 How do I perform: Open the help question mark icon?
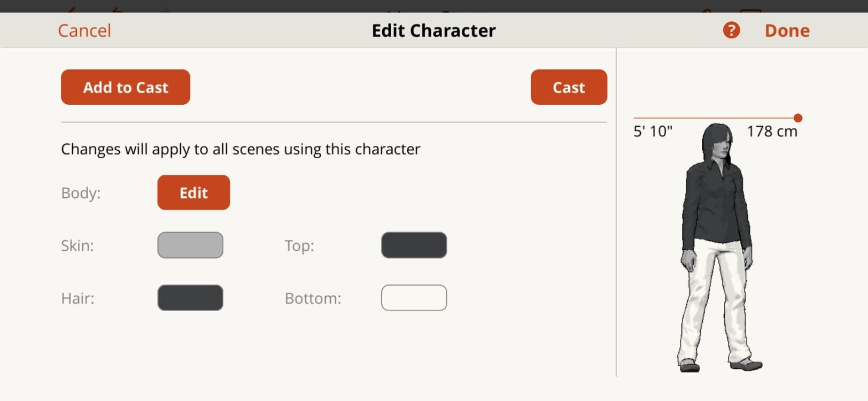click(731, 30)
